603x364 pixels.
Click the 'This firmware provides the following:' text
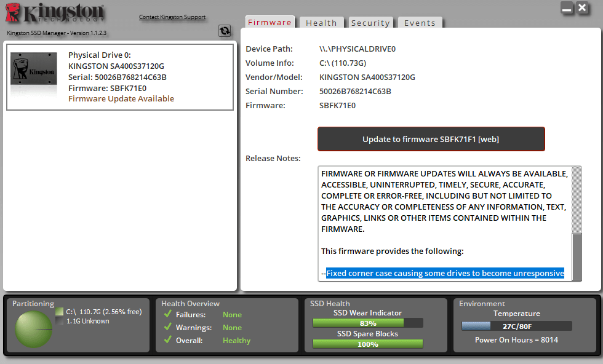click(x=393, y=251)
